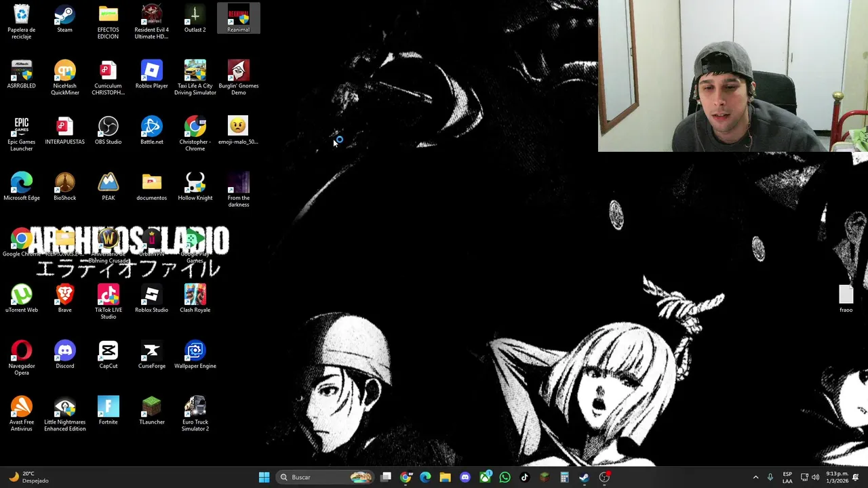868x488 pixels.
Task: Select the Wallpaper Engine shortcut
Action: pyautogui.click(x=195, y=356)
